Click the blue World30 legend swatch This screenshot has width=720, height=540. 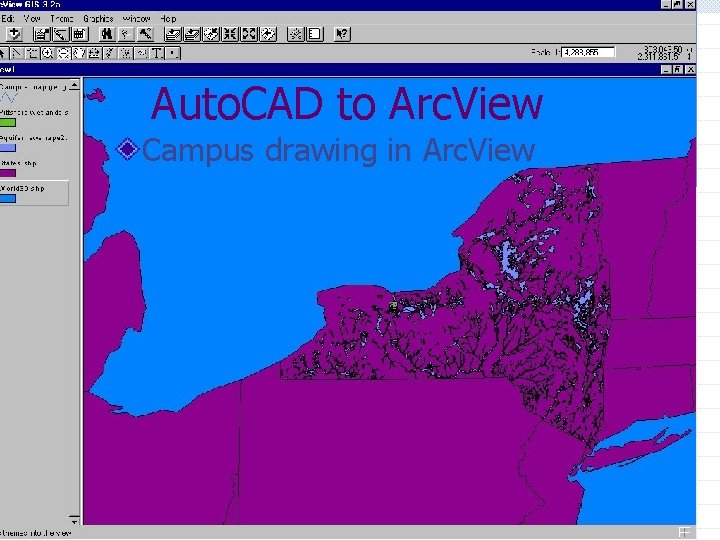click(x=8, y=198)
